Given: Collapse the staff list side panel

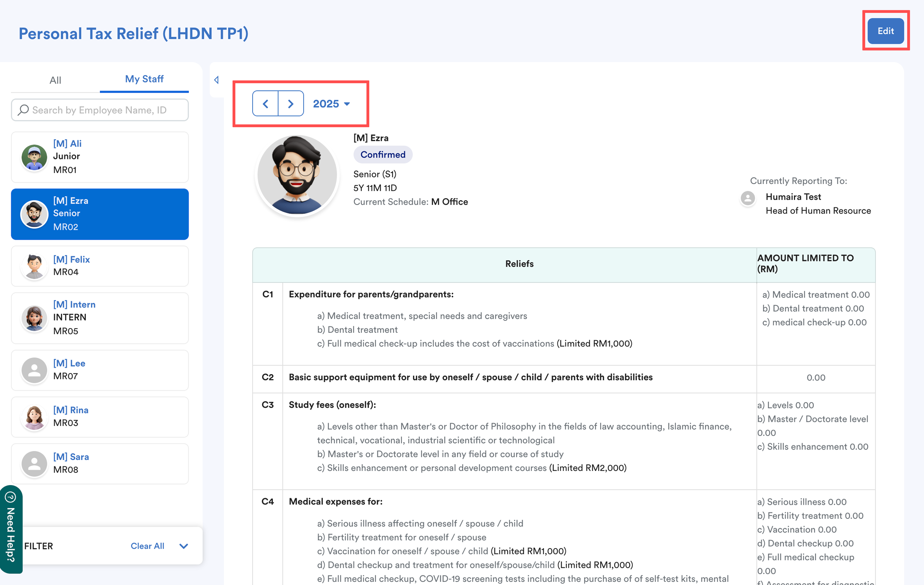Looking at the screenshot, I should 216,80.
